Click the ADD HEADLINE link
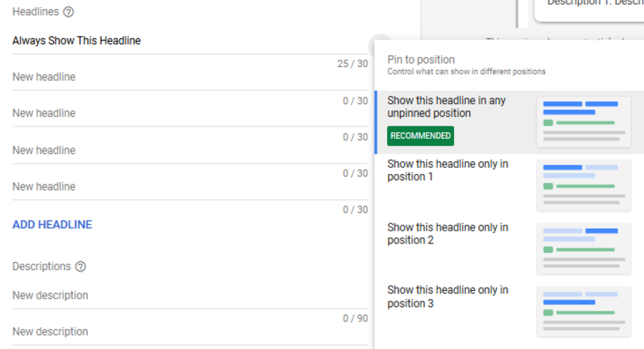 [52, 225]
